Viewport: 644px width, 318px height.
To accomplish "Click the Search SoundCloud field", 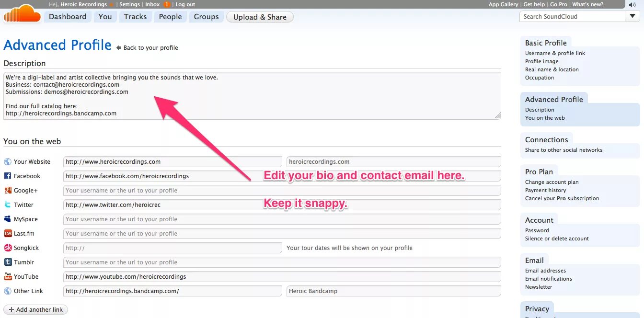I will tap(573, 16).
